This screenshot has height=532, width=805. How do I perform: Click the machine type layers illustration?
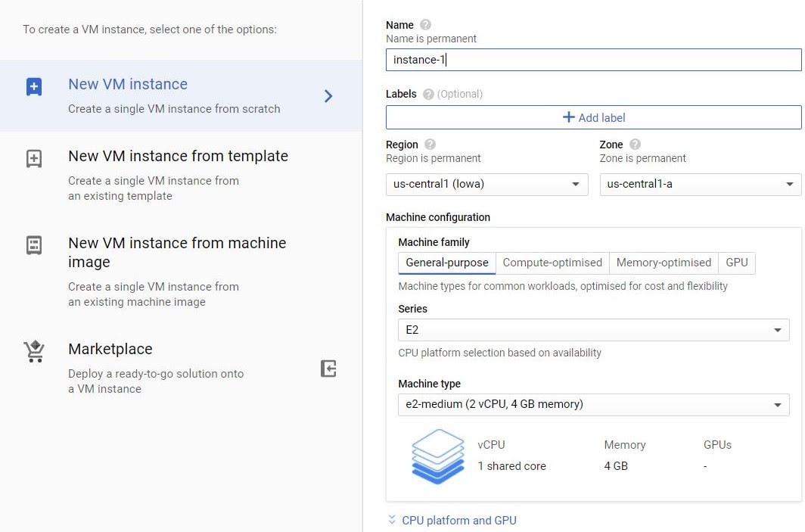pos(437,456)
